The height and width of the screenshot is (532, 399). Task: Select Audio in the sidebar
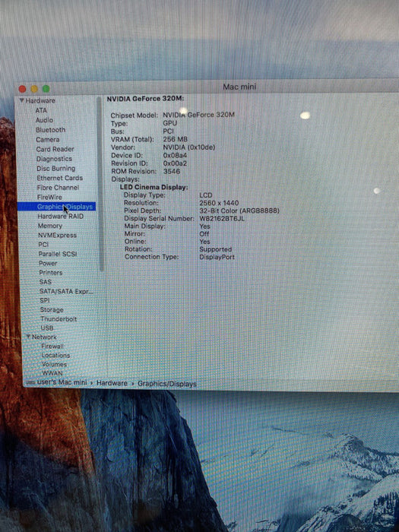(44, 120)
